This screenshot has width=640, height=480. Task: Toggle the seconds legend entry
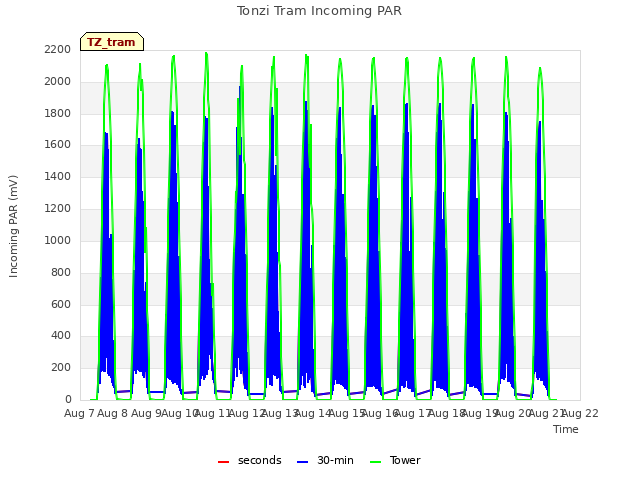(249, 460)
